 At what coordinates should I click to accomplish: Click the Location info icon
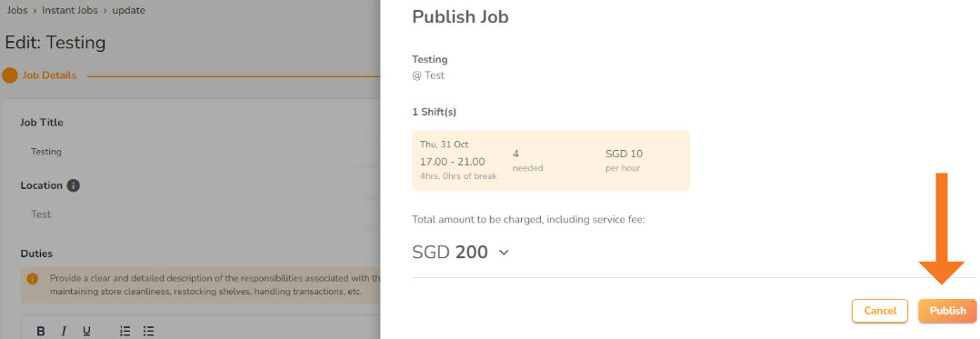[x=73, y=185]
